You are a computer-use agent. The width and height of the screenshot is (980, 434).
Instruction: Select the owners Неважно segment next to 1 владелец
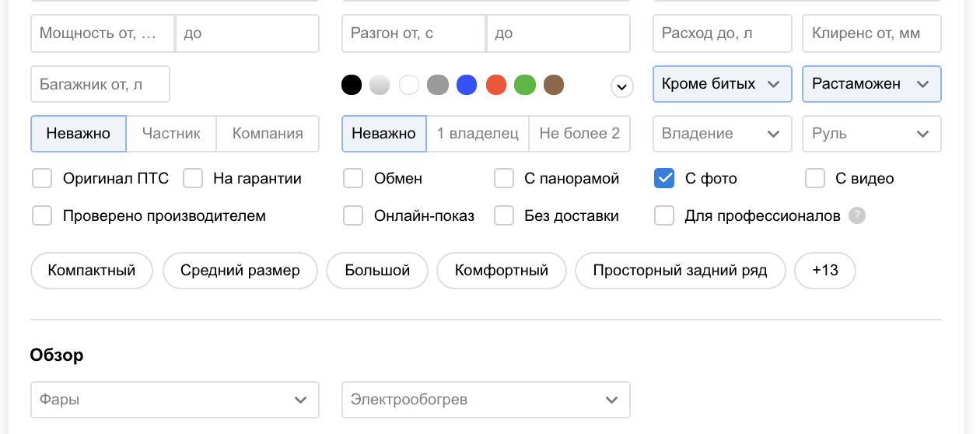[384, 134]
